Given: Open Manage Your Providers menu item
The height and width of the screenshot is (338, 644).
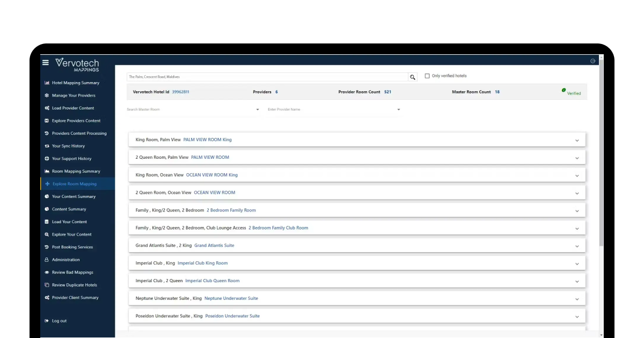Looking at the screenshot, I should 77,95.
